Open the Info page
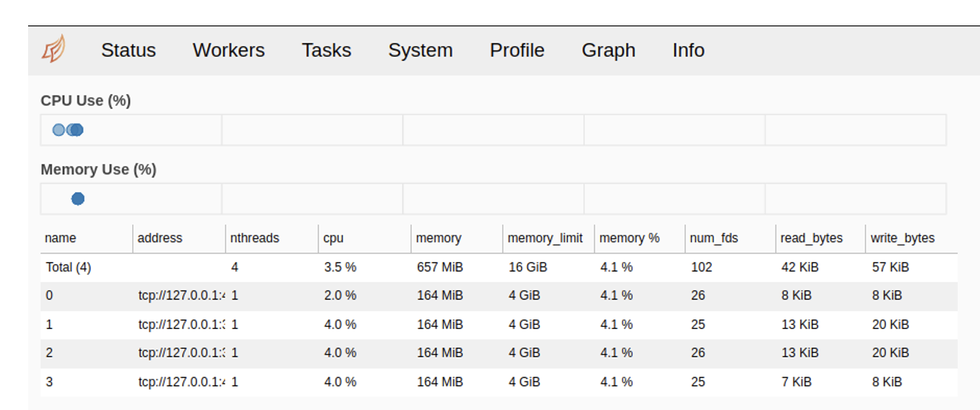 (688, 50)
